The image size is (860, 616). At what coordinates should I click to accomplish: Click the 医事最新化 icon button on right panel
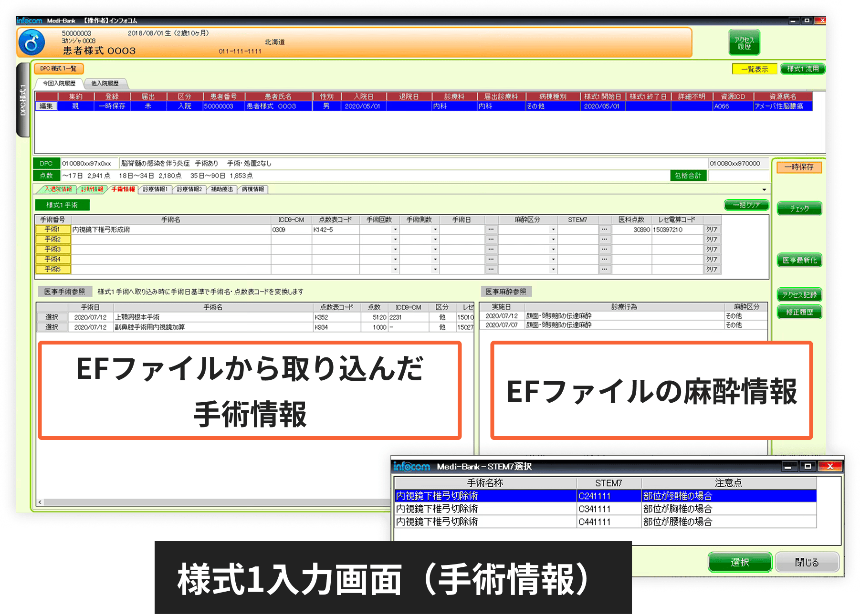pyautogui.click(x=799, y=261)
